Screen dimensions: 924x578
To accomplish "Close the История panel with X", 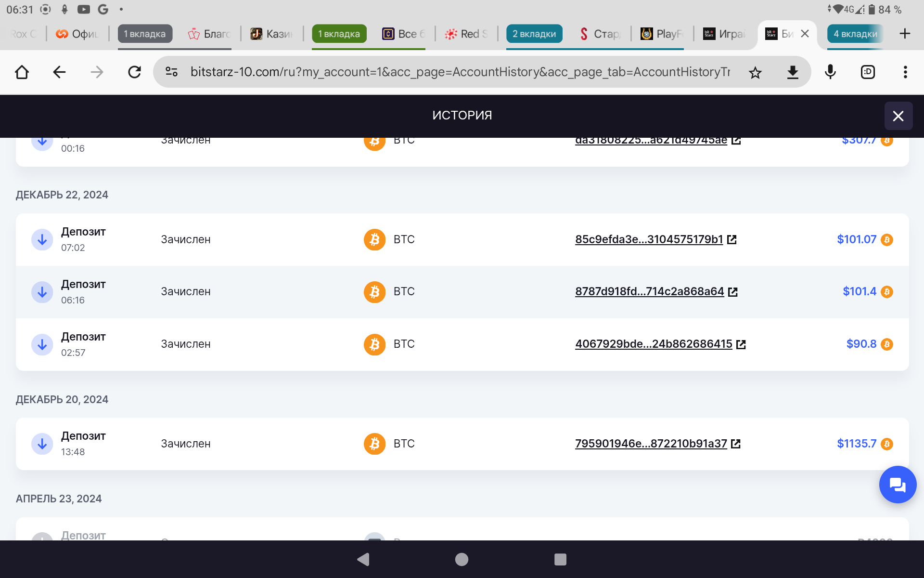I will click(x=898, y=116).
